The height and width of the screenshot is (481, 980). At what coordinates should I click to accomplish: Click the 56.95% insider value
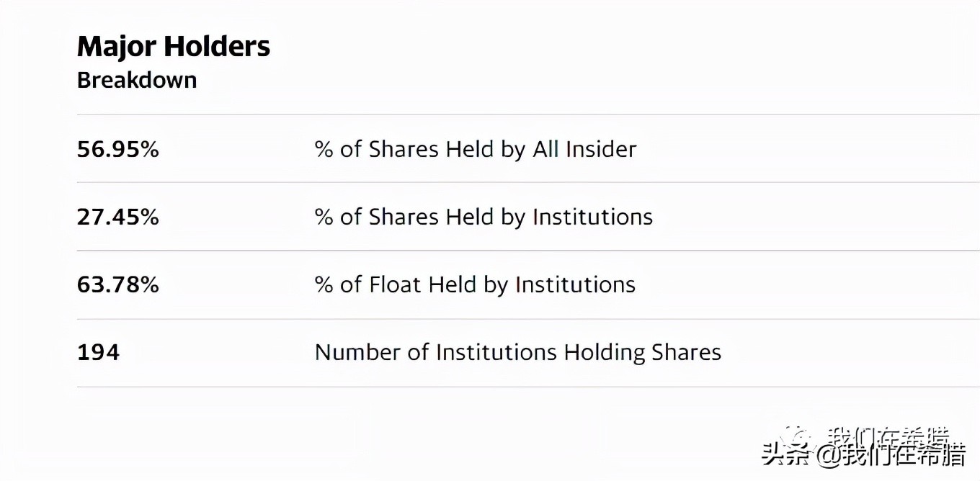[x=117, y=149]
